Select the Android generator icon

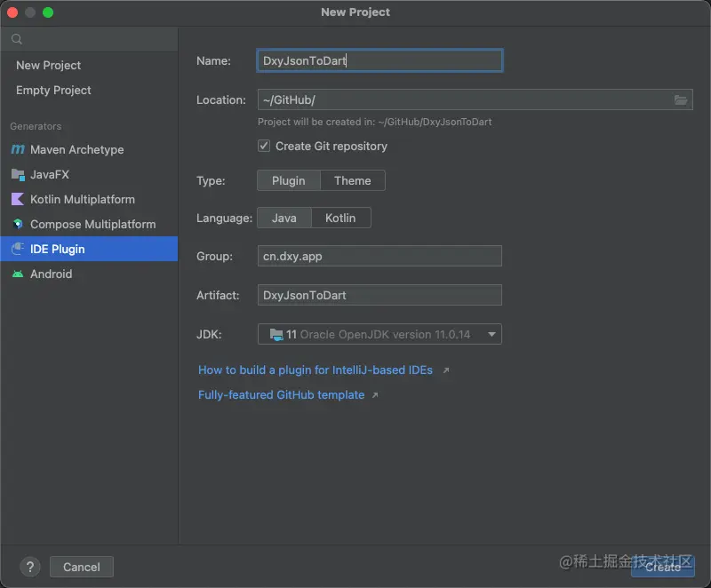coord(18,274)
